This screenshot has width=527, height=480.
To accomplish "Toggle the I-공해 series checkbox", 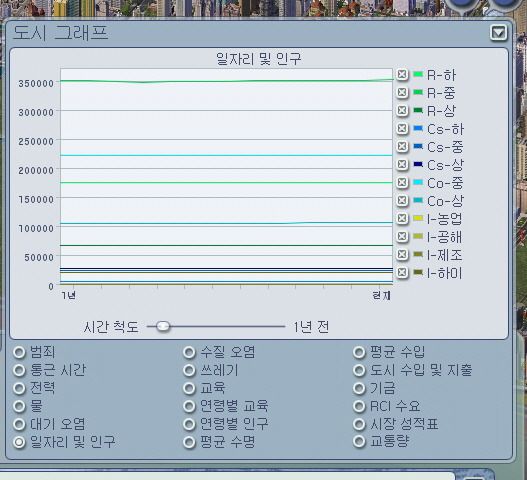I will coord(402,236).
